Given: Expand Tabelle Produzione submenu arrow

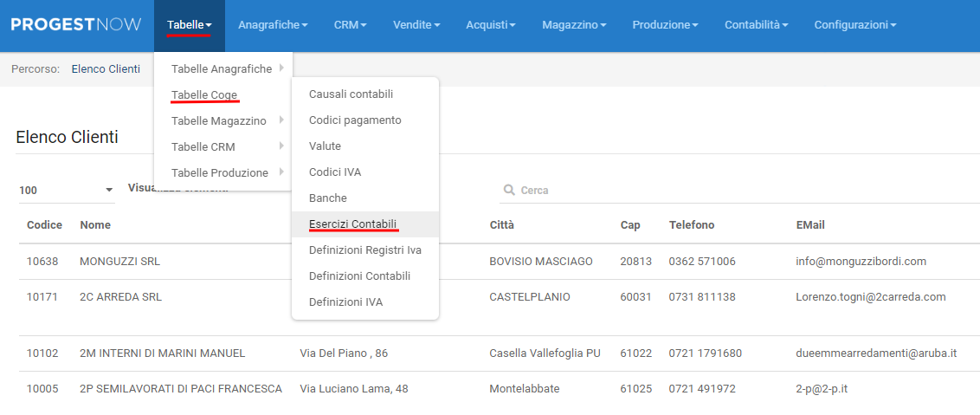Looking at the screenshot, I should pyautogui.click(x=281, y=172).
